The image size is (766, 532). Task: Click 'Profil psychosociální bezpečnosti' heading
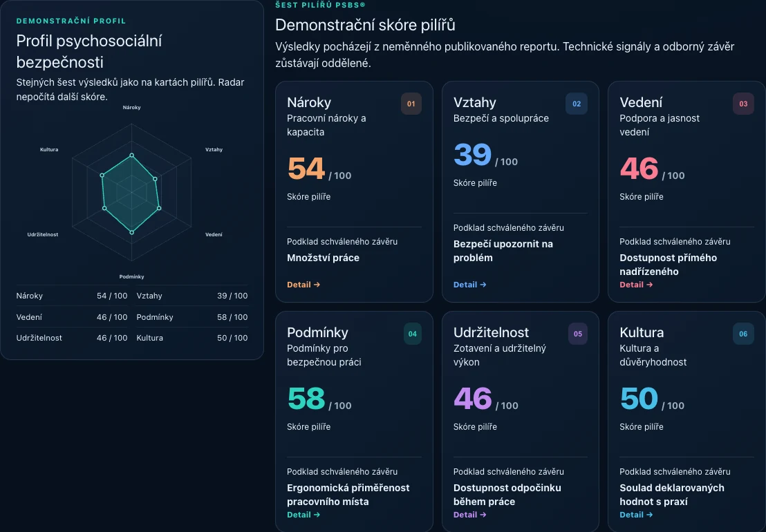point(89,51)
